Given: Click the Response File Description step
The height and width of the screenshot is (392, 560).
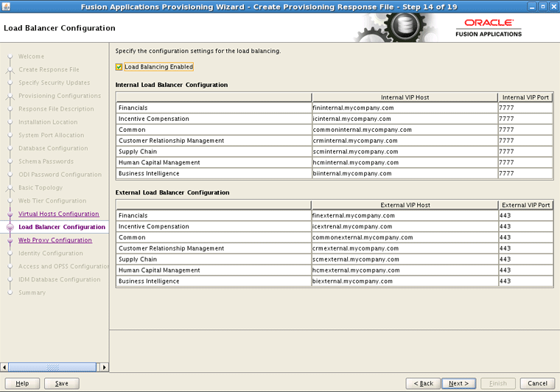Looking at the screenshot, I should tap(56, 109).
